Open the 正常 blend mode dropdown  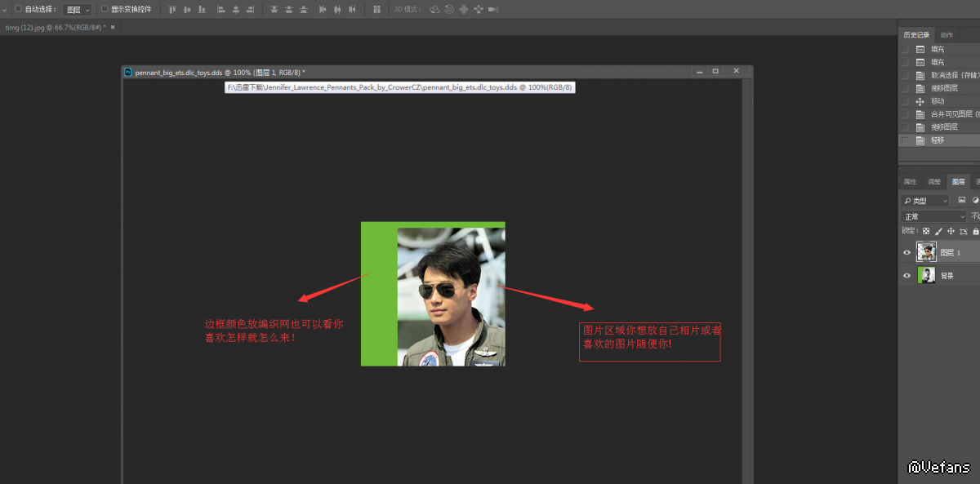(x=933, y=216)
